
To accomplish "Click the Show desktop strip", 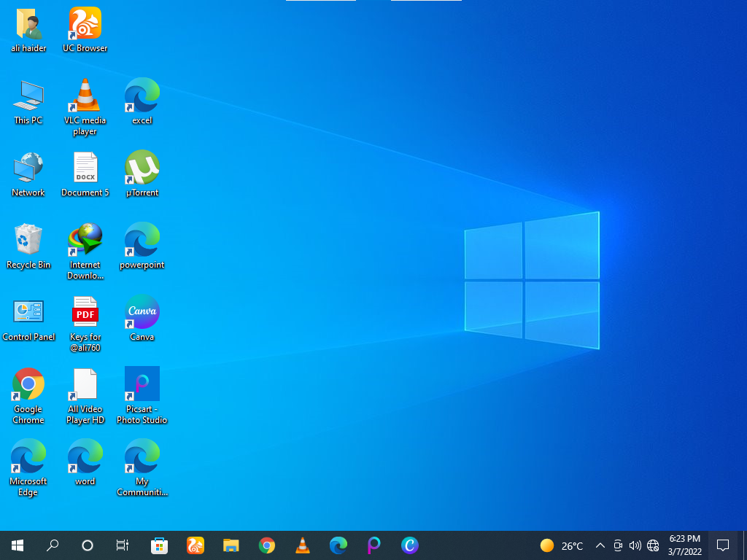I will coord(744,545).
